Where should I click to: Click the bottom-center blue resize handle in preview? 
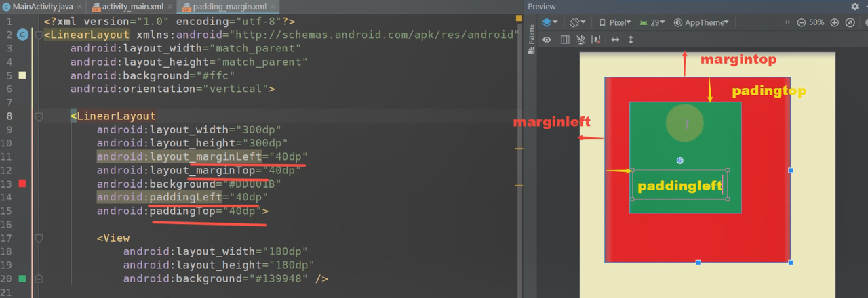(698, 262)
